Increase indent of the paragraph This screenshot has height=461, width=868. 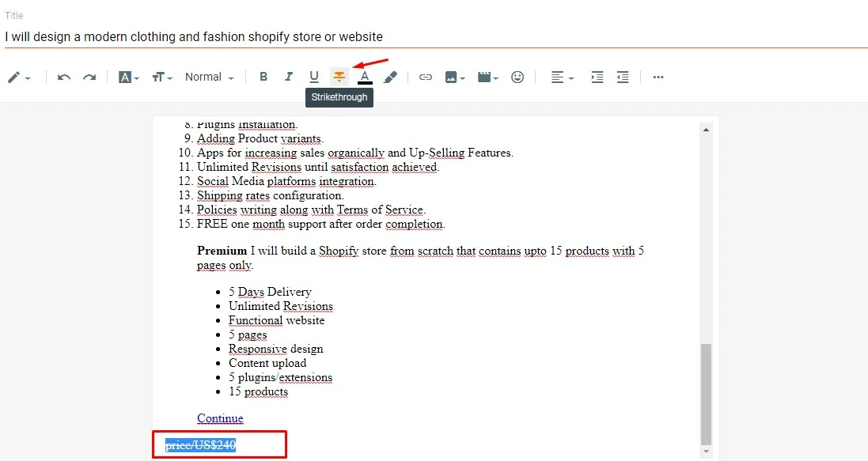[597, 77]
